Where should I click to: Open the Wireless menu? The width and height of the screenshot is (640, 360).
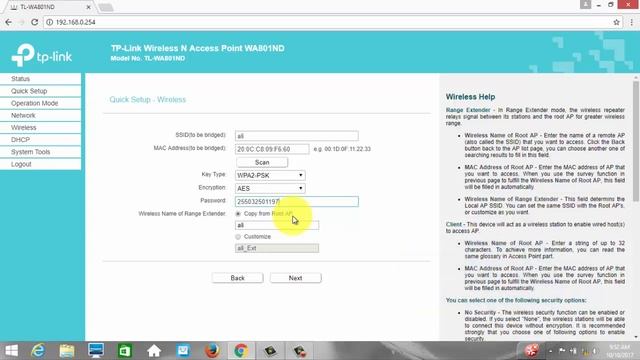click(40, 128)
